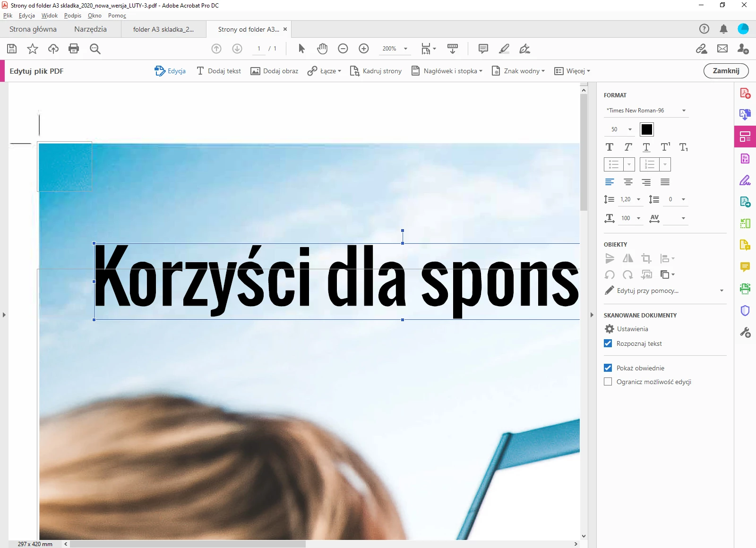Image resolution: width=756 pixels, height=548 pixels.
Task: Open the character spacing dropdown
Action: [x=683, y=218]
